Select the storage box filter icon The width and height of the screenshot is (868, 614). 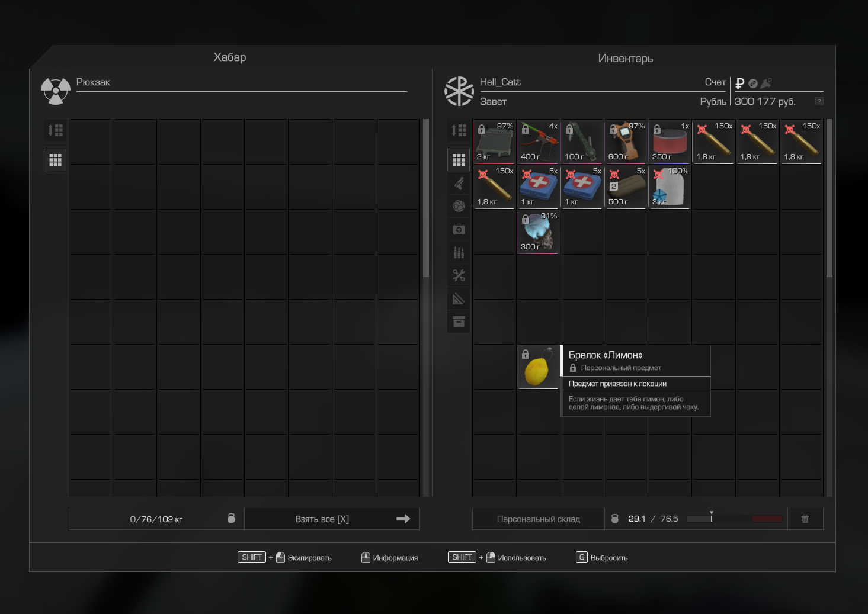coord(459,322)
